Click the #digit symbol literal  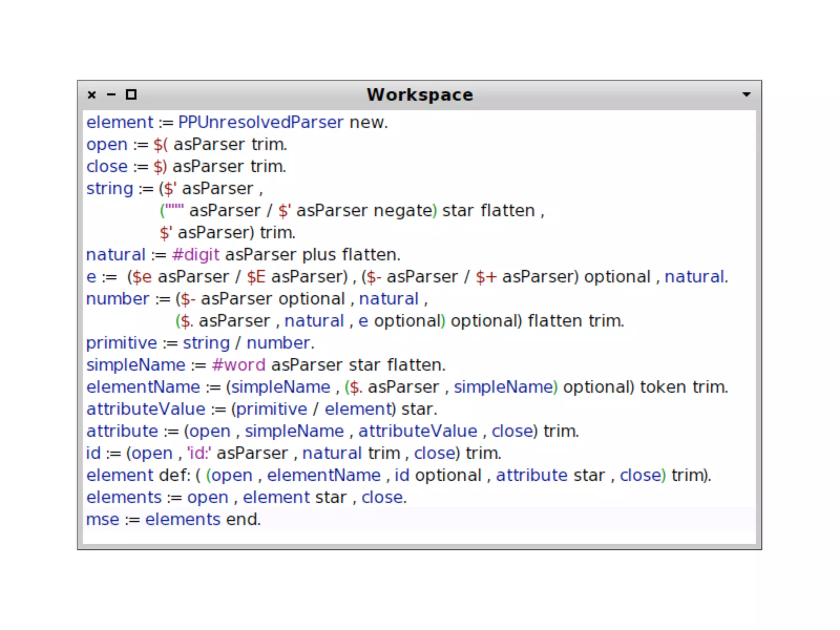(x=196, y=255)
